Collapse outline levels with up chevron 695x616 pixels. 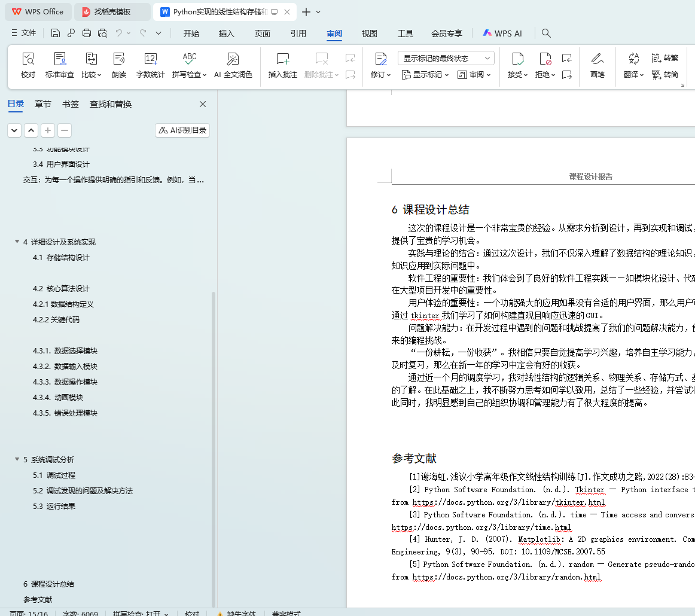click(x=31, y=130)
